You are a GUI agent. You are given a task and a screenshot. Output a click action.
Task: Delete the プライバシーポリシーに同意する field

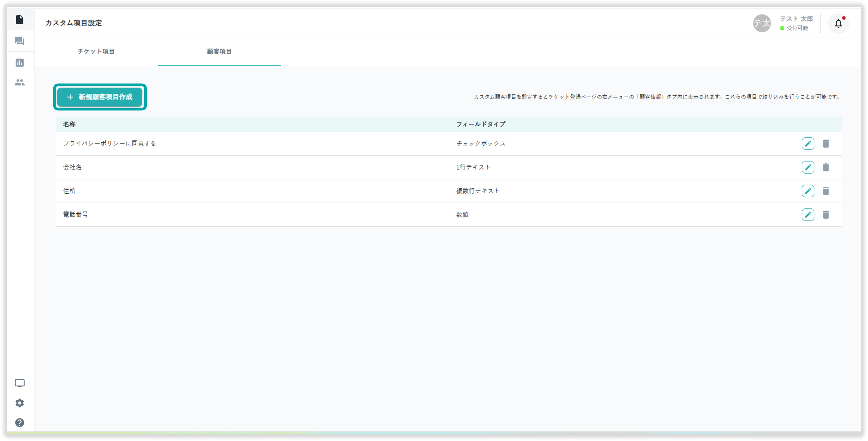pyautogui.click(x=826, y=144)
